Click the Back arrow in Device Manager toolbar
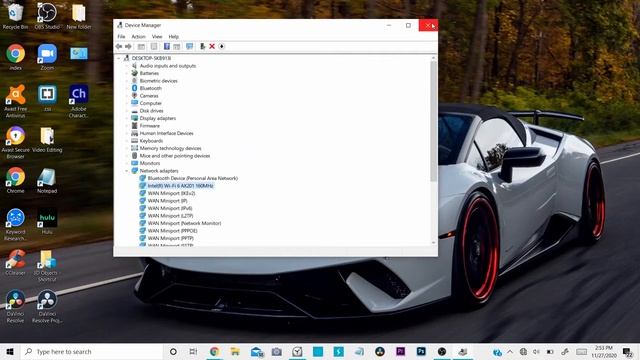640x360 pixels. click(119, 47)
